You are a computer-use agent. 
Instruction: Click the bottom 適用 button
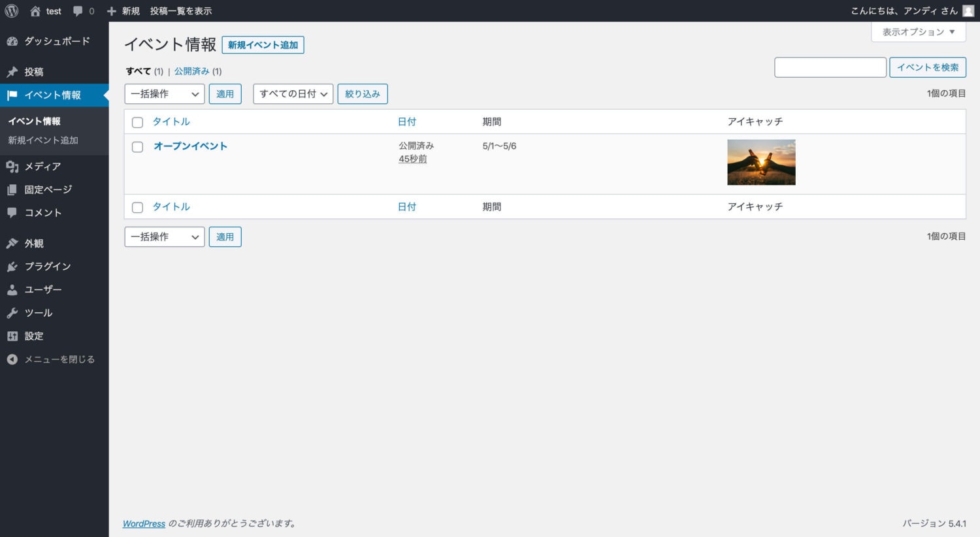point(225,236)
